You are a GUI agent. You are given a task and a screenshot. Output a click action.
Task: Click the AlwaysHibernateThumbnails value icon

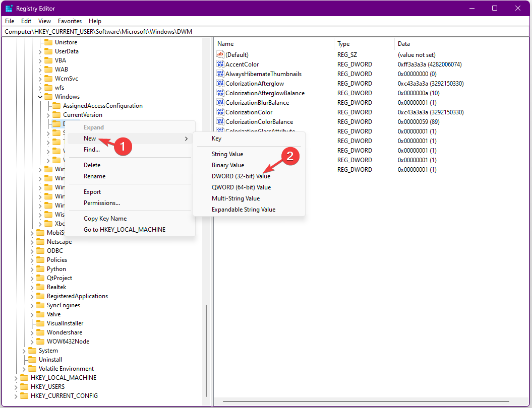pyautogui.click(x=219, y=74)
